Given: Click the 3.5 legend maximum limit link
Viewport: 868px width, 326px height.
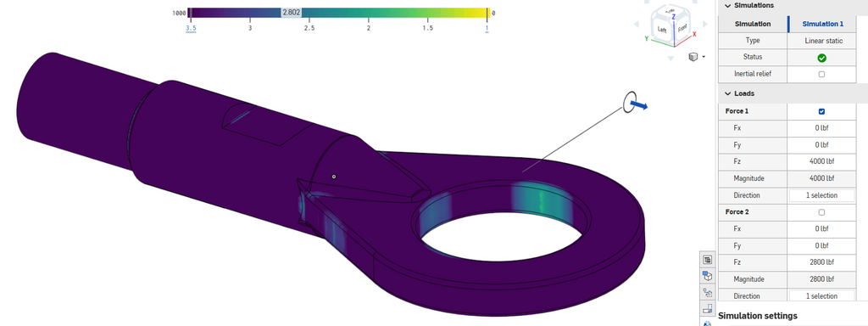Looking at the screenshot, I should (191, 28).
